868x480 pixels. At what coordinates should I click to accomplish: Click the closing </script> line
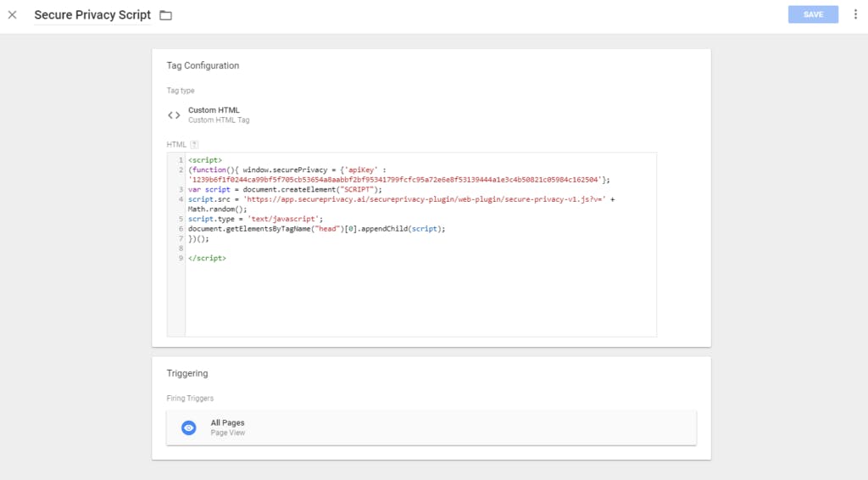coord(207,258)
